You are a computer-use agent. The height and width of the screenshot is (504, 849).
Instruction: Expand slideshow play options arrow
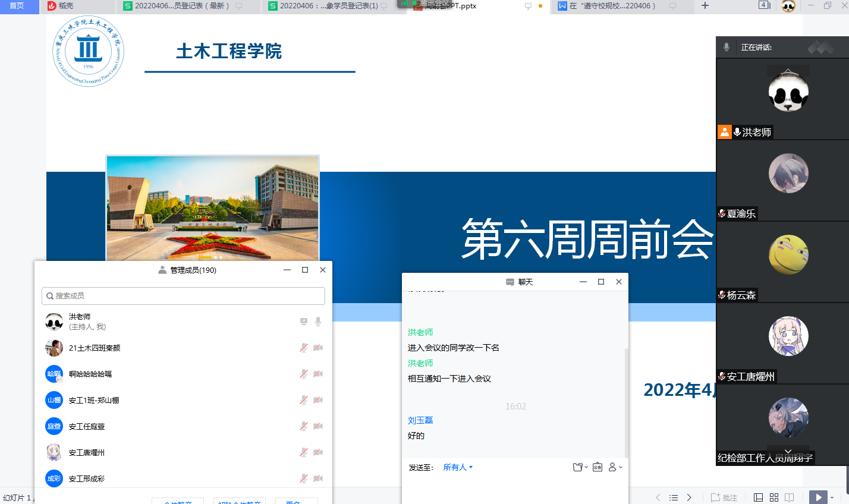click(832, 497)
